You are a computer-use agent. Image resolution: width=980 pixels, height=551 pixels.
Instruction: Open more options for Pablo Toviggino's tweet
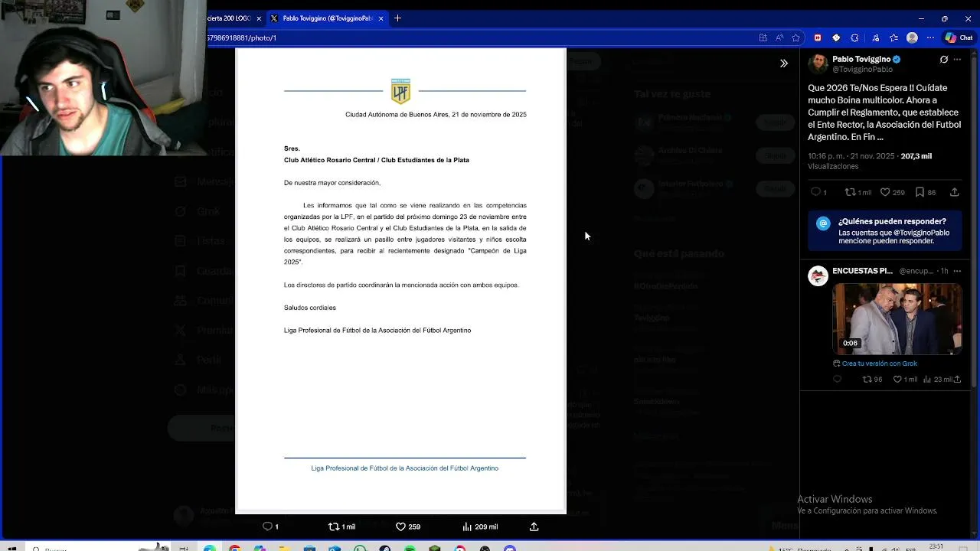point(957,59)
